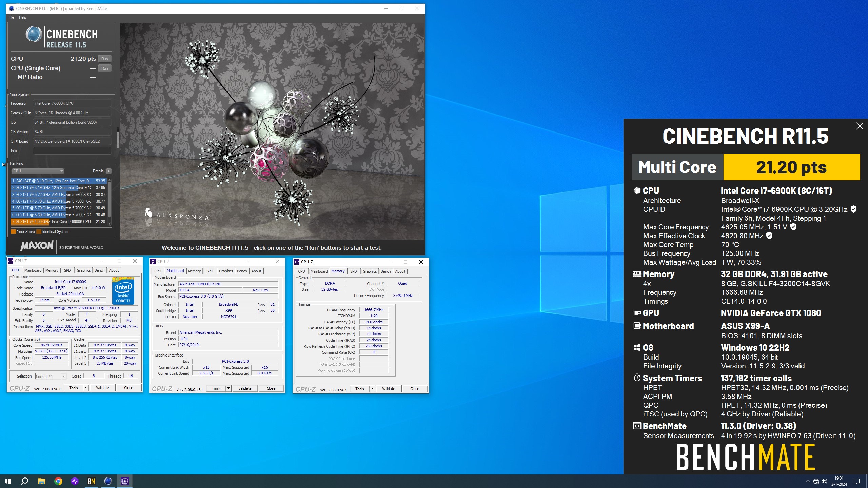The height and width of the screenshot is (488, 868).
Task: Open Graphics tab in the CPU-Z Memory window
Action: point(370,271)
